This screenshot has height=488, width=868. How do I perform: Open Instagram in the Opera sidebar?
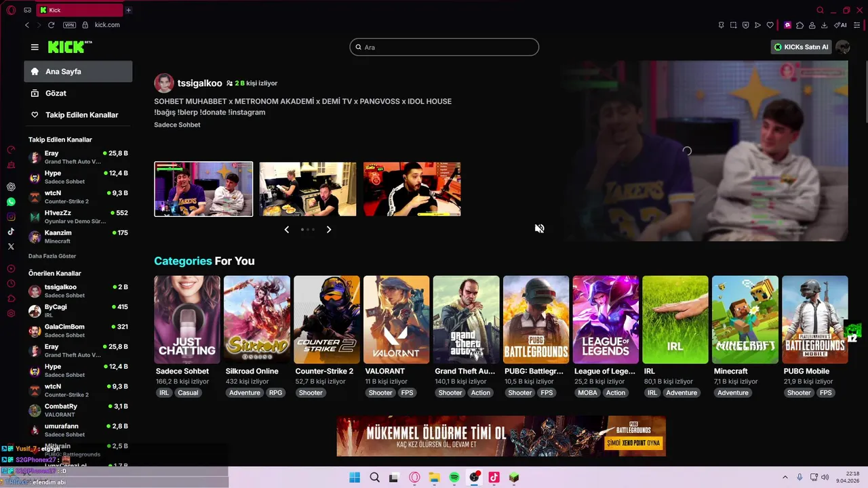pos(11,217)
